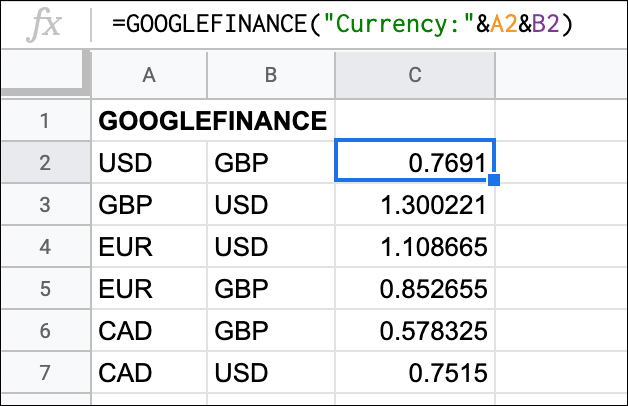This screenshot has width=628, height=406.
Task: Click cell with value 1.300221
Action: point(415,204)
